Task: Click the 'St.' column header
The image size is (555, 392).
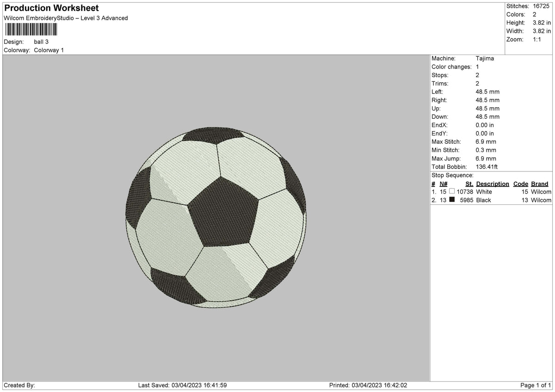Action: 469,184
